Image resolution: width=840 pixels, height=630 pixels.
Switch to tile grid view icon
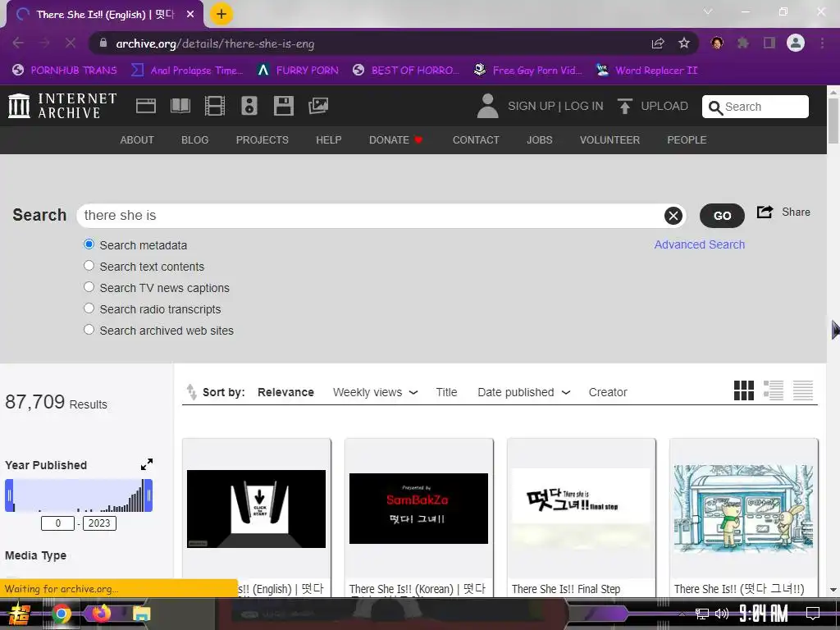(x=743, y=390)
